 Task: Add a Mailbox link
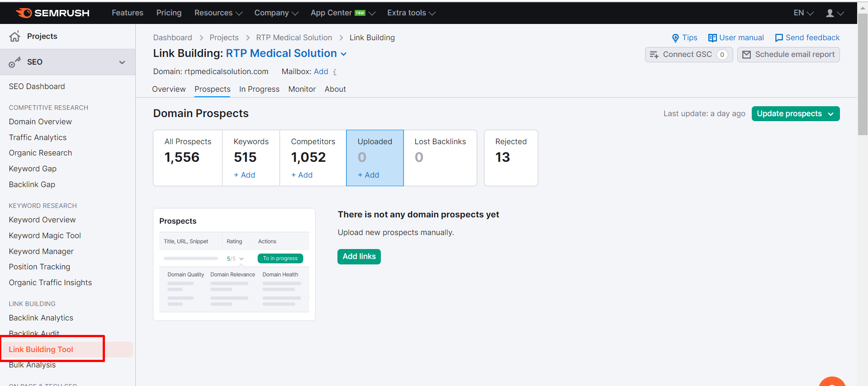click(321, 72)
